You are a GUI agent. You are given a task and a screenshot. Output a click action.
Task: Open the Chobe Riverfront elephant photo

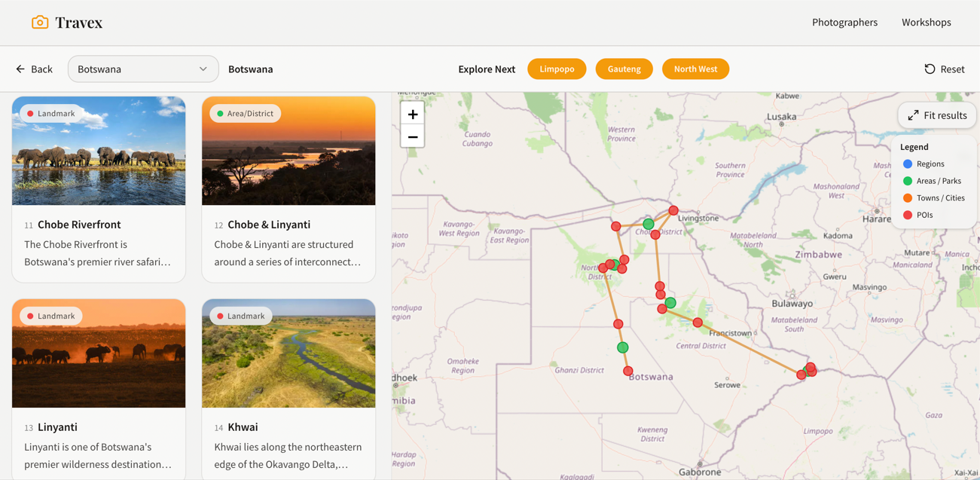click(99, 151)
